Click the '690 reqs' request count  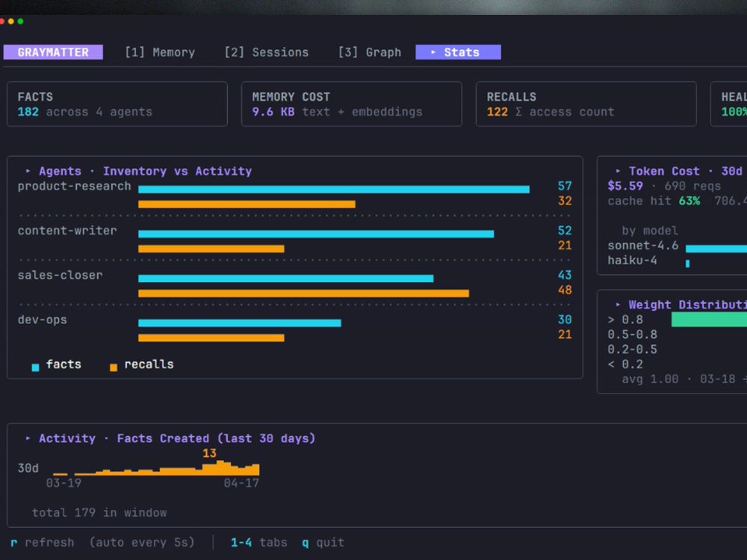[x=692, y=186]
